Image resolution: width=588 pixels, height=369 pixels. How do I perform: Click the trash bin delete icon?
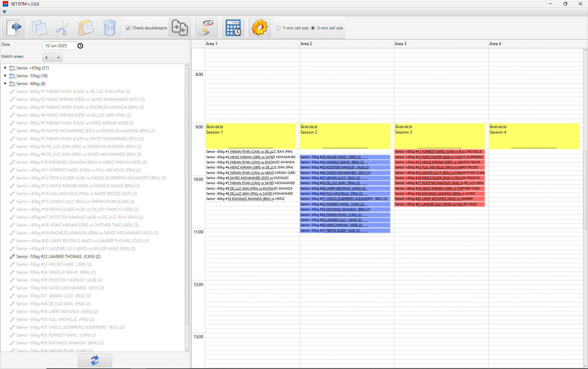tap(109, 28)
